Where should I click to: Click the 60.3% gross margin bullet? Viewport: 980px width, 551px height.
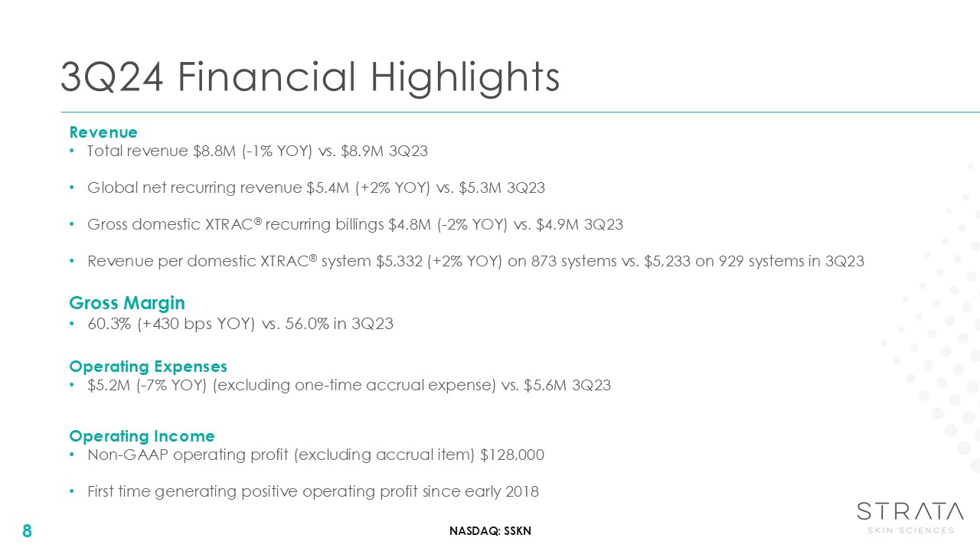240,324
